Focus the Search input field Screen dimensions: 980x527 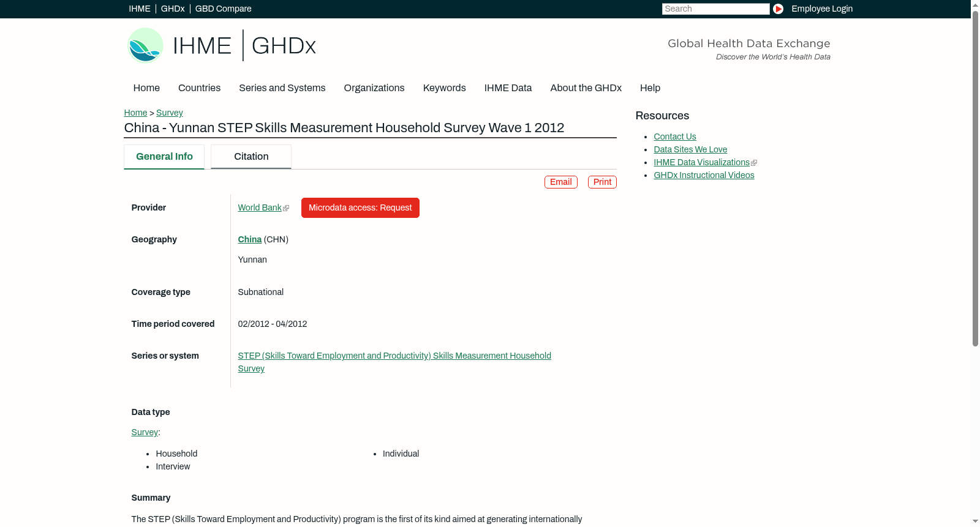point(715,9)
